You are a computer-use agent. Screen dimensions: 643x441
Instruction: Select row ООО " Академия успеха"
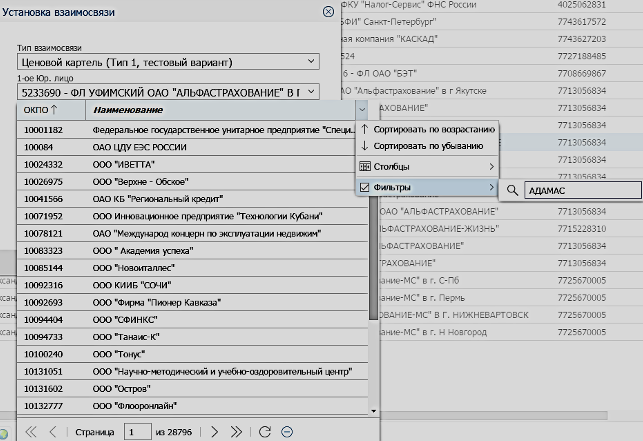[192, 250]
